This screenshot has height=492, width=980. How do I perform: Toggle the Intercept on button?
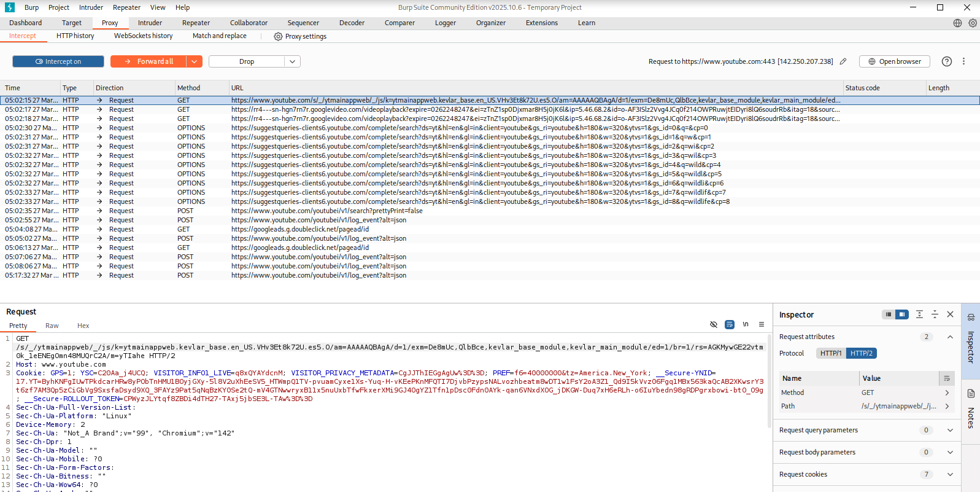58,61
